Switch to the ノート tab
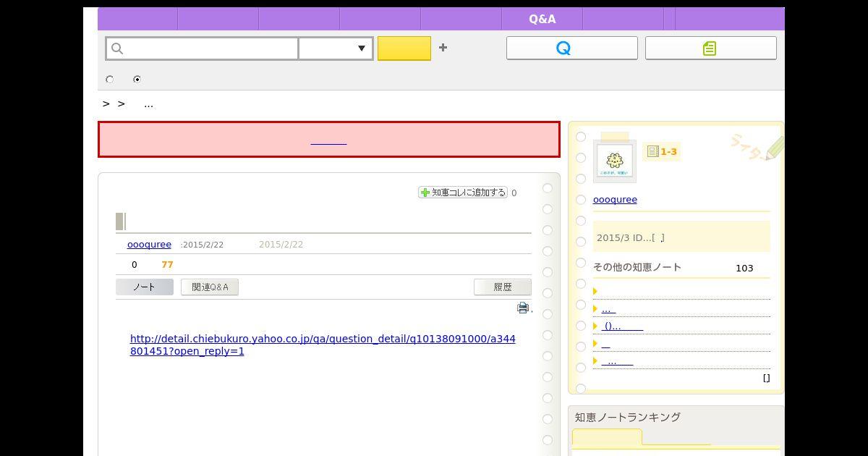 coord(145,287)
